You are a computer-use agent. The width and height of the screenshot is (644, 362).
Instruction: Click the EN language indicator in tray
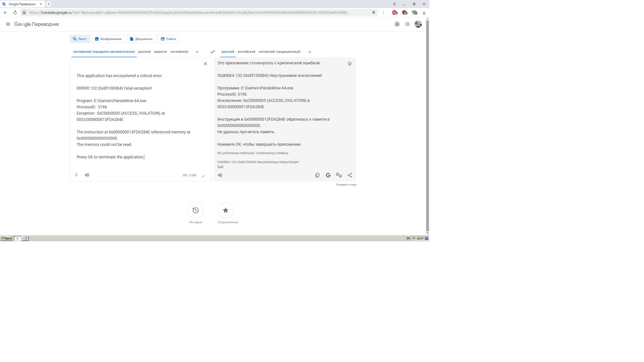[x=408, y=238]
